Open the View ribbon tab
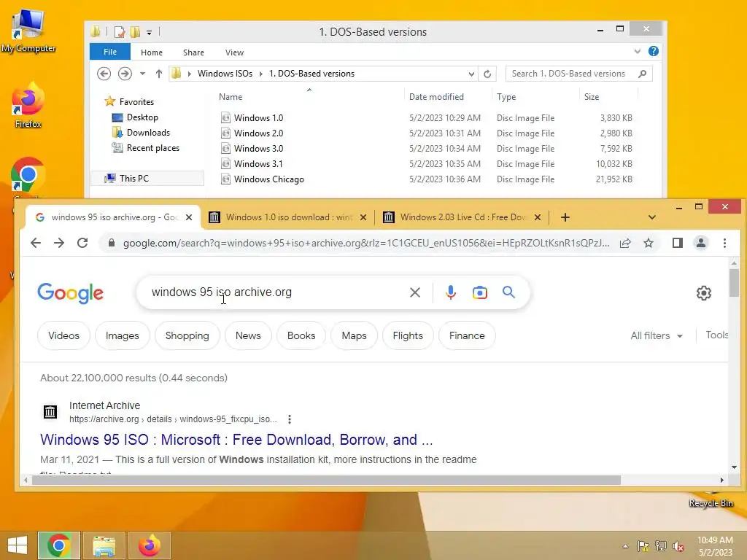Screen dimensions: 747x560 tap(234, 52)
